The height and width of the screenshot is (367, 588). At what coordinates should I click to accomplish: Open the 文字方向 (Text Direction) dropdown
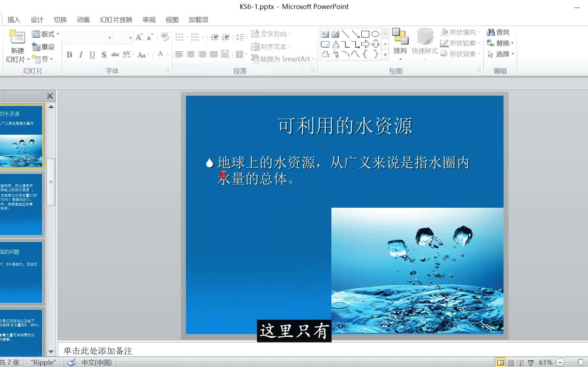(272, 34)
